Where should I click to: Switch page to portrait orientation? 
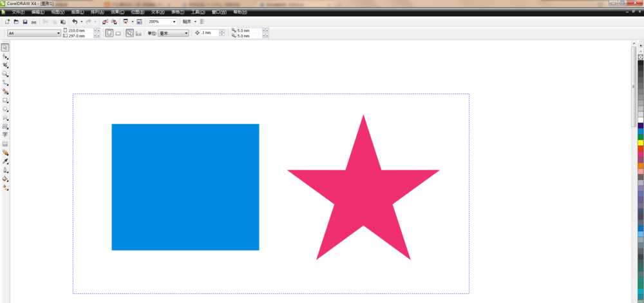[x=109, y=33]
